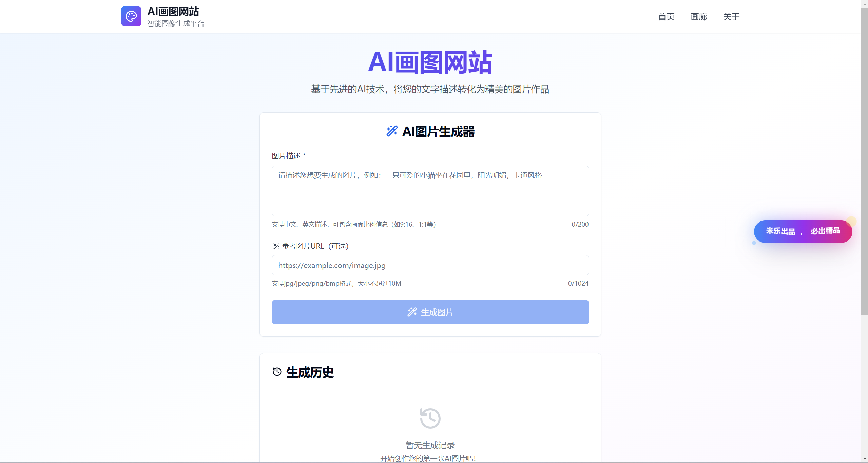Click the image icon next to 参考图片URL
The width and height of the screenshot is (868, 463).
point(276,246)
